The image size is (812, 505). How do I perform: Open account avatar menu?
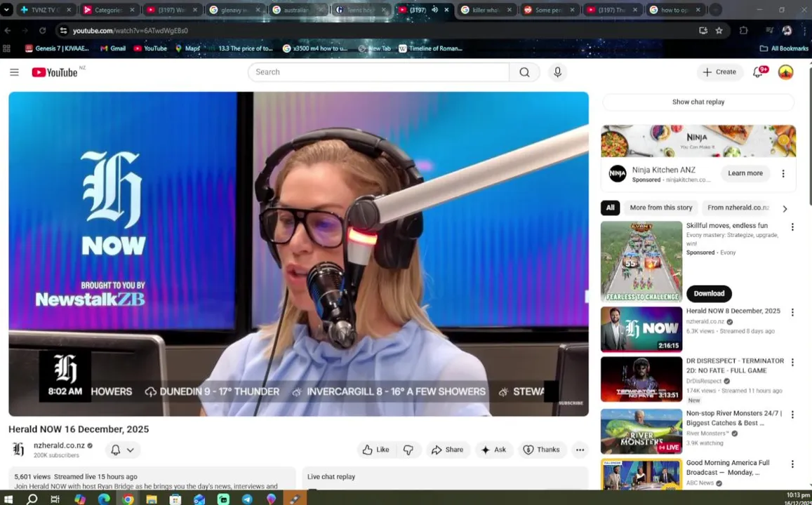click(785, 72)
